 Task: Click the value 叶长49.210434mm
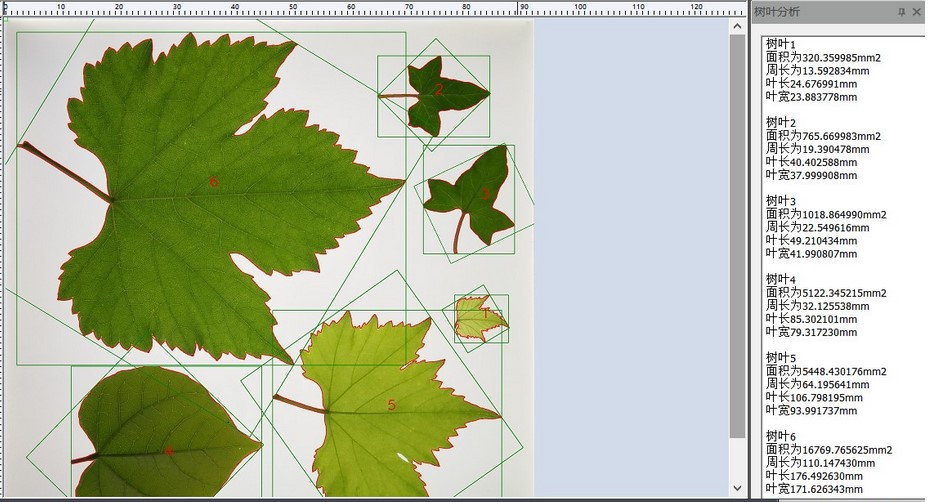(811, 240)
